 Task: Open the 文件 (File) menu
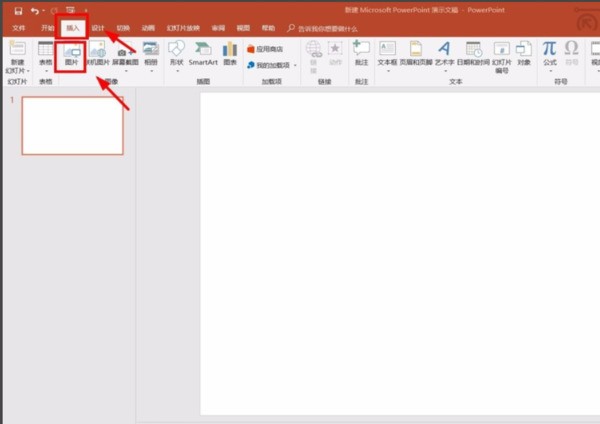18,29
